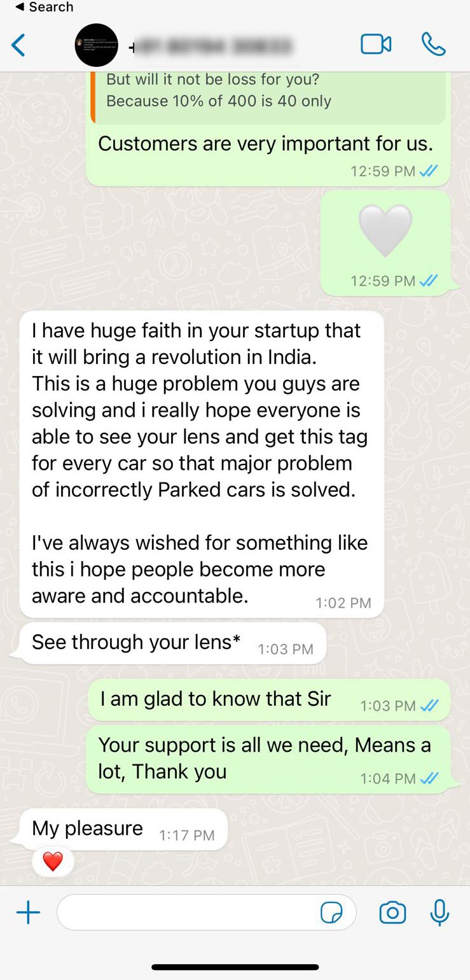
Task: Tap the microphone to record voice
Action: [439, 913]
